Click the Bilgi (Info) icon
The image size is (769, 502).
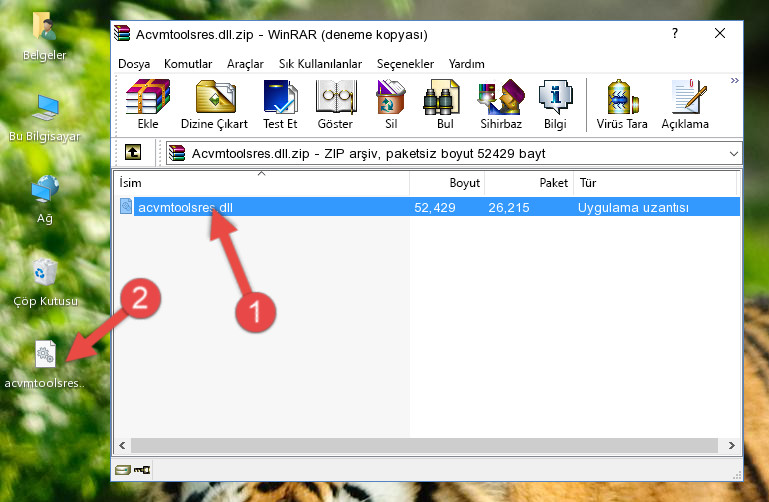[555, 104]
